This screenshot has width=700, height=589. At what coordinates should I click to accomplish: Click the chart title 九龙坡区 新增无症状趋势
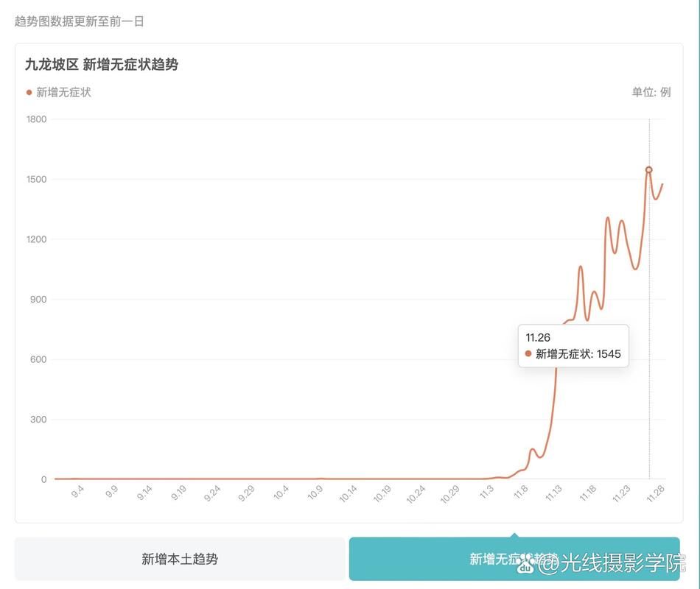pos(102,65)
